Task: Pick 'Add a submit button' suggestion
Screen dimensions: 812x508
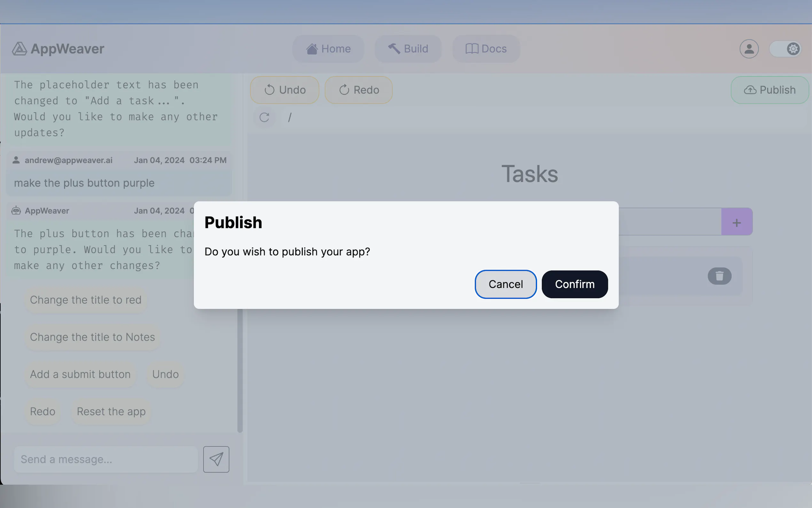Action: tap(80, 374)
